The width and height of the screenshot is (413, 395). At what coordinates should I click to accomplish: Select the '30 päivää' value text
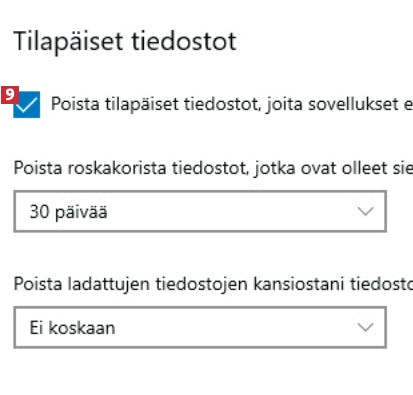tap(68, 212)
